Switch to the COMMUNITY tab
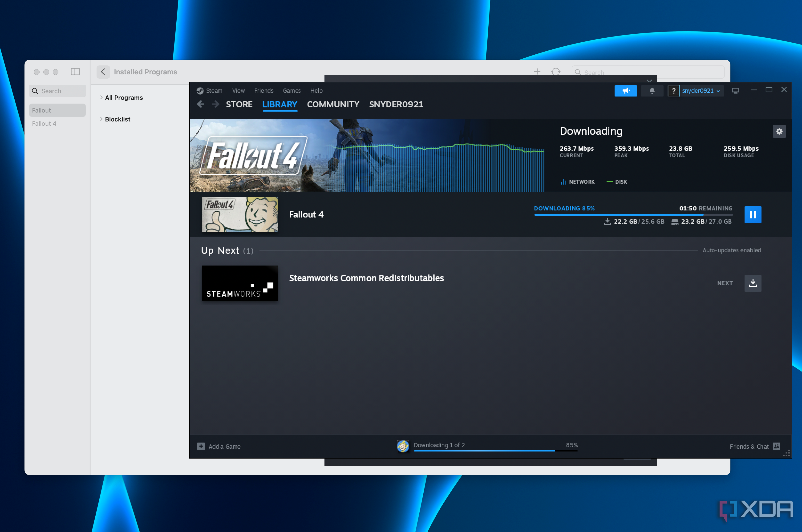The width and height of the screenshot is (802, 532). 333,104
